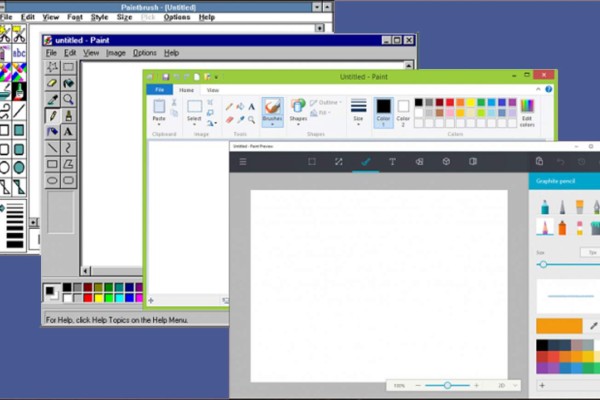The height and width of the screenshot is (400, 600).
Task: Select the Rectangle tool in Windows 95 Paint
Action: pyautogui.click(x=52, y=164)
